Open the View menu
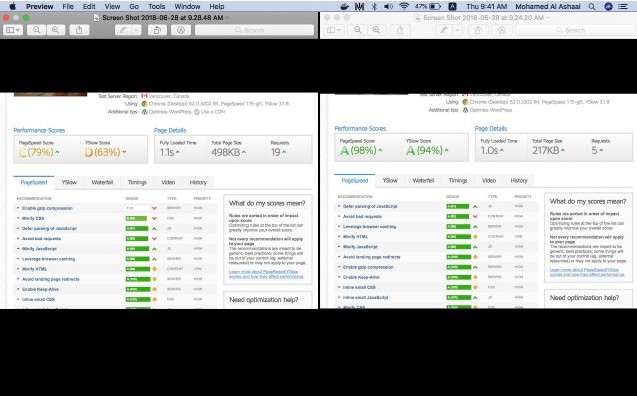The width and height of the screenshot is (637, 396). [112, 6]
